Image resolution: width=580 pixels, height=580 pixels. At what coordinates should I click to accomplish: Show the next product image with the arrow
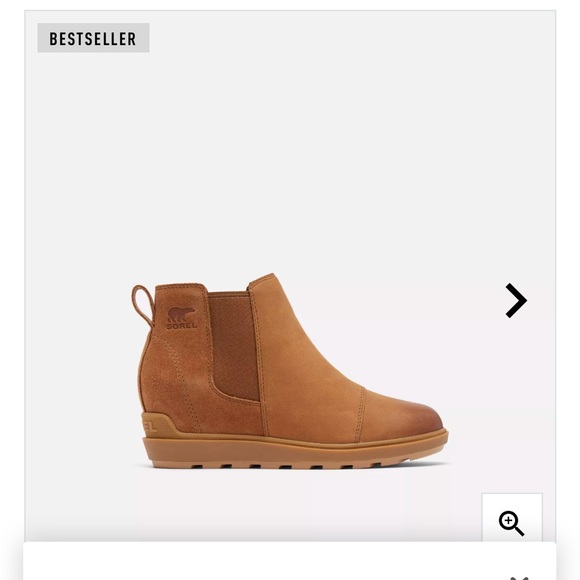516,300
